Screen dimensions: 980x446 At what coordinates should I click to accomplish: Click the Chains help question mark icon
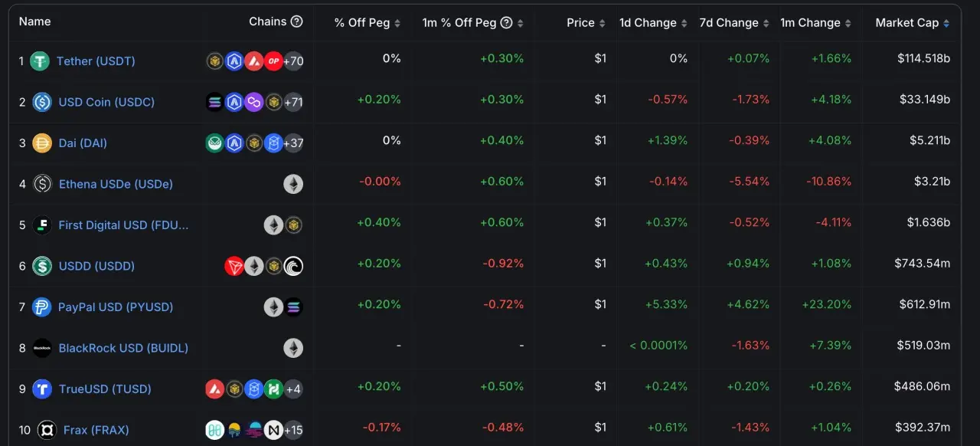pos(297,21)
